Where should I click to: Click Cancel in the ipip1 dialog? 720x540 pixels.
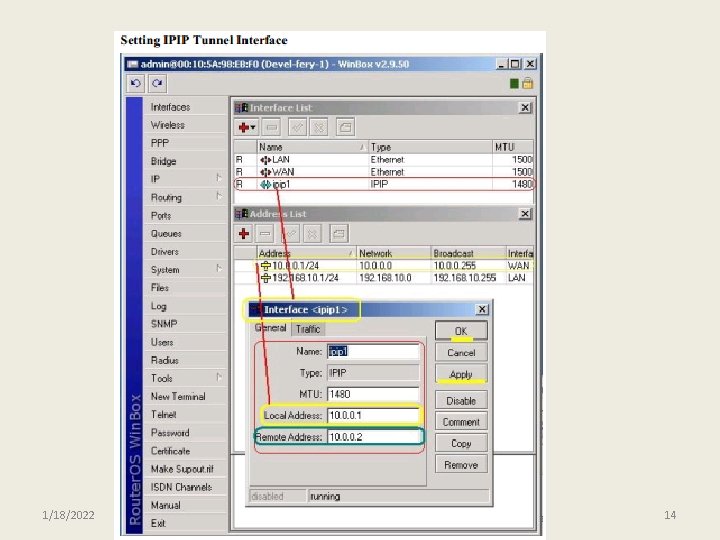[461, 353]
